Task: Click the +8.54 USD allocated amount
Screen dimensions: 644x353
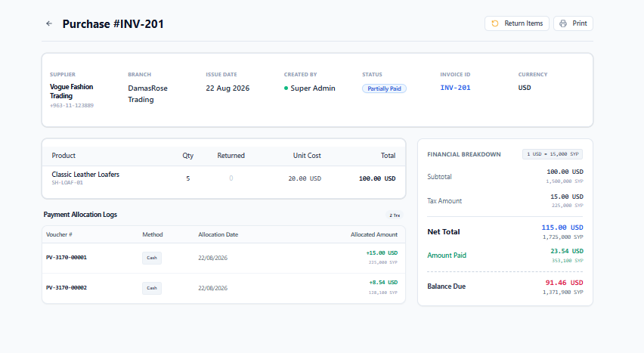Action: (383, 282)
